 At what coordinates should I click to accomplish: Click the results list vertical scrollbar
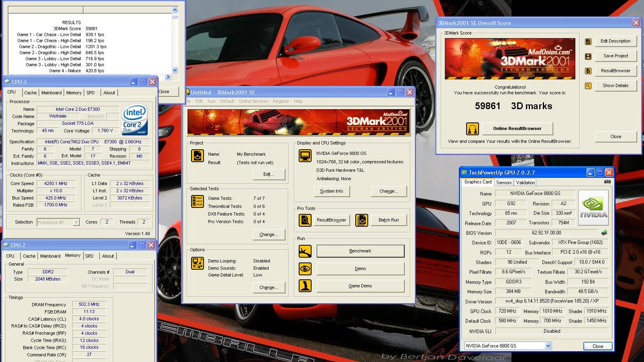point(175,40)
